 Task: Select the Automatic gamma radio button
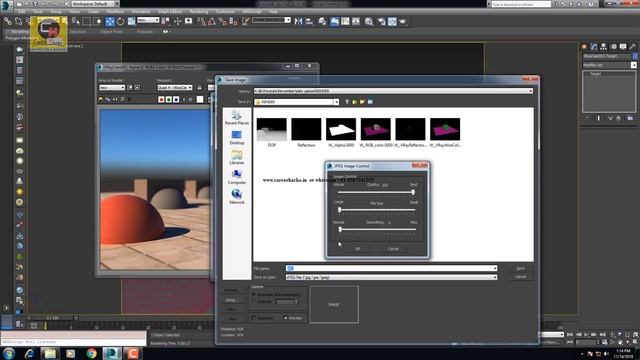click(253, 294)
